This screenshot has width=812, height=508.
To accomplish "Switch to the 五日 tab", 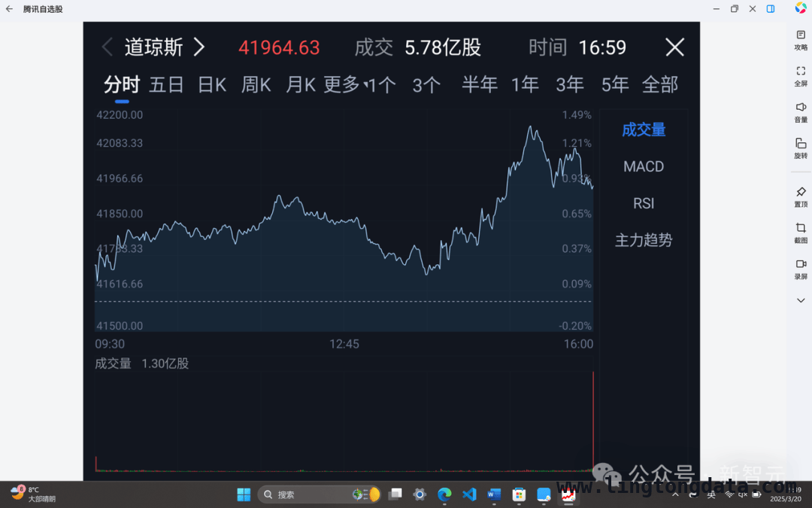I will pos(166,84).
